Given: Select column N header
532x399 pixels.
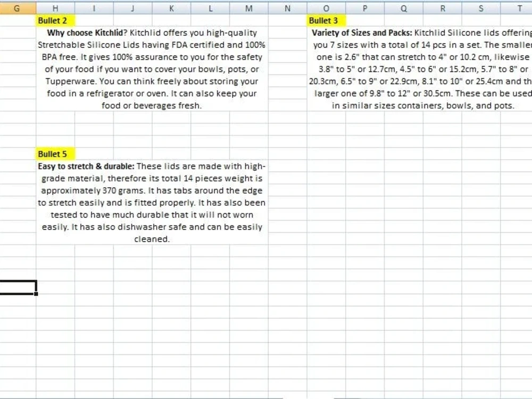Looking at the screenshot, I should [x=287, y=9].
